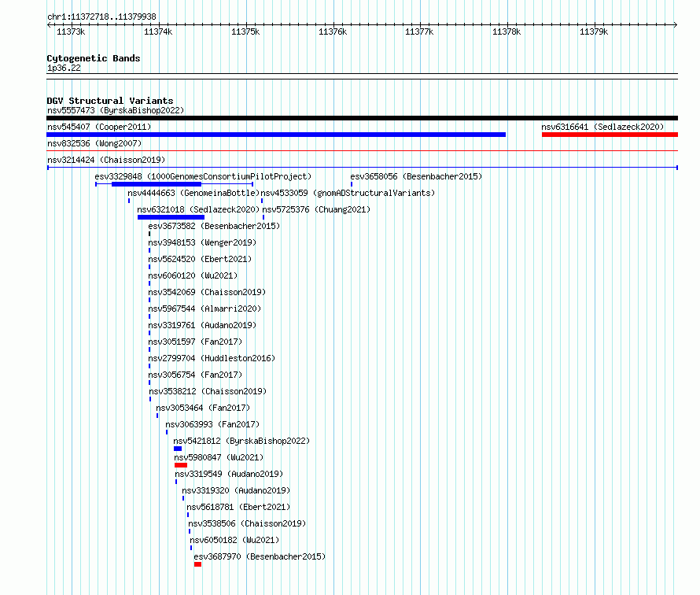Click nsv5624520 (Ebert2021) label
The width and height of the screenshot is (700, 595).
200,259
